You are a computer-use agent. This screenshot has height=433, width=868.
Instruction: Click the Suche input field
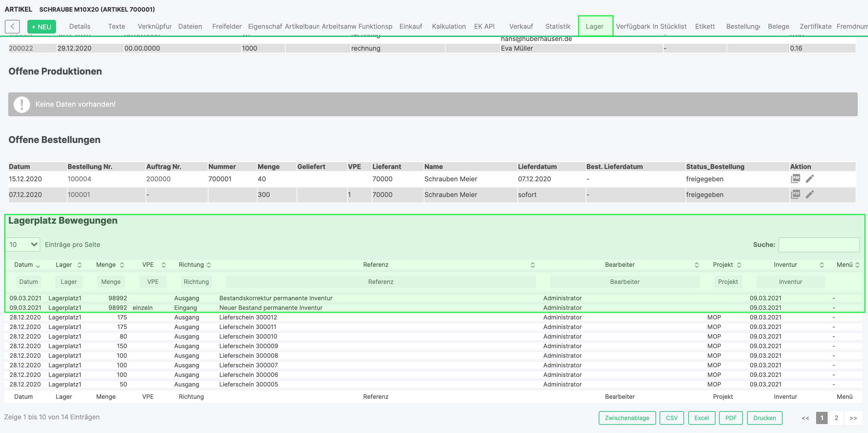click(x=819, y=245)
